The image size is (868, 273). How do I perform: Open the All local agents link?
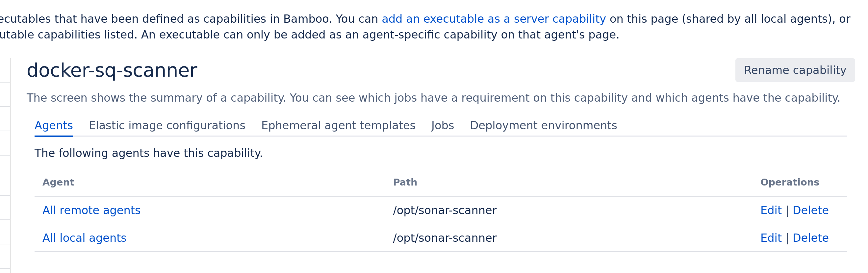pos(84,238)
